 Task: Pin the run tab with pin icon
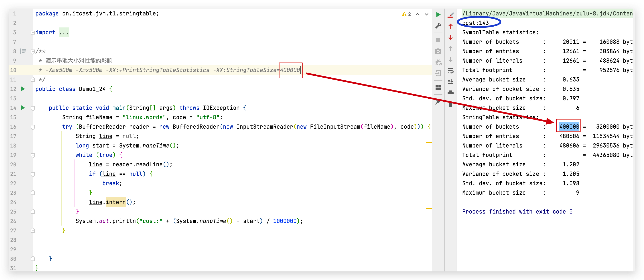point(438,102)
